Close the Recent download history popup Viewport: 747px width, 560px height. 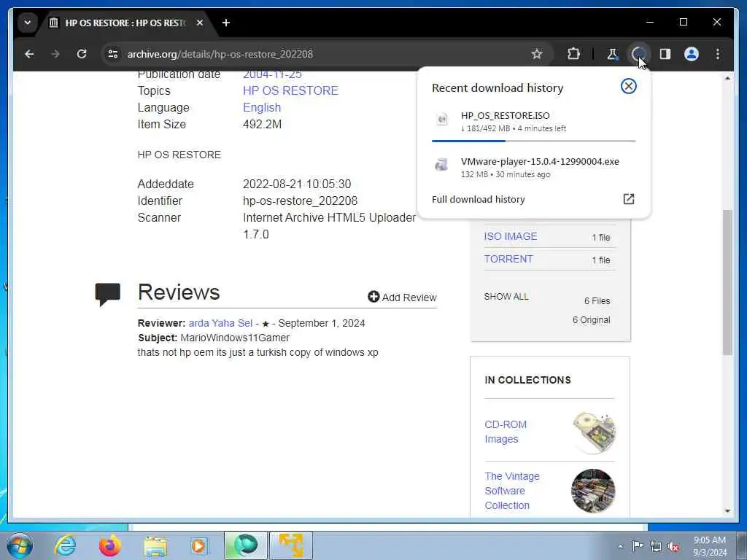[x=628, y=86]
